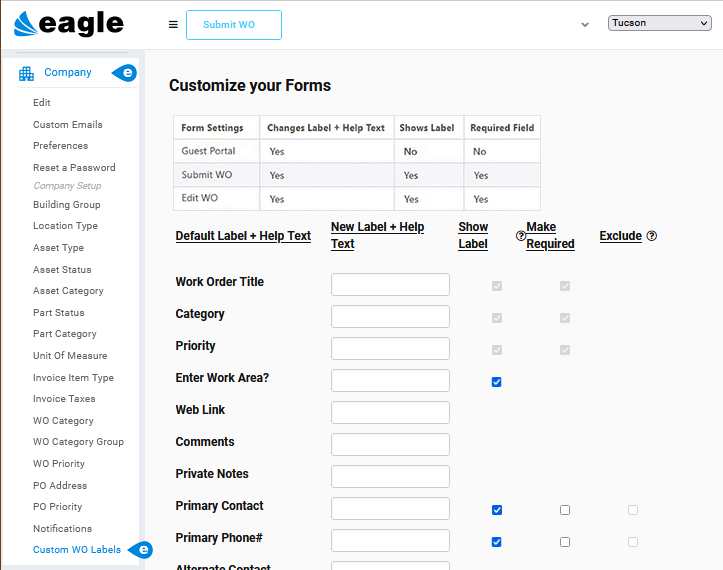
Task: Click the Submit WO button
Action: (234, 25)
